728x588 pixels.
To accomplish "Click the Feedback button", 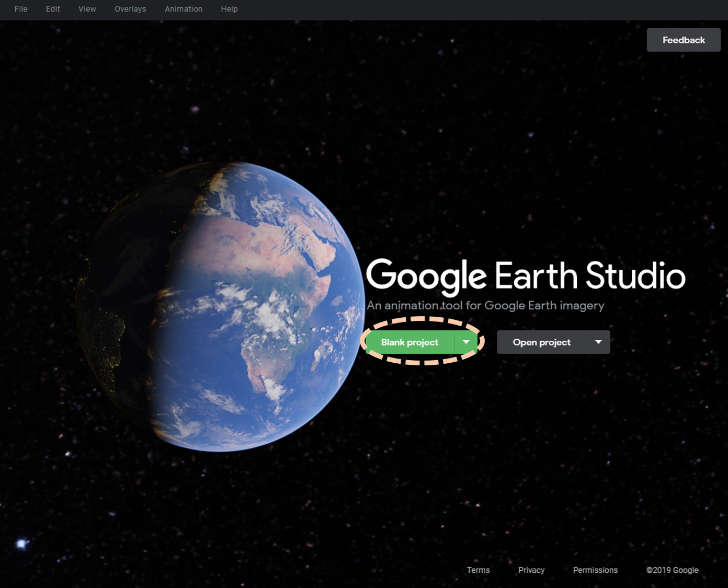I will tap(684, 40).
